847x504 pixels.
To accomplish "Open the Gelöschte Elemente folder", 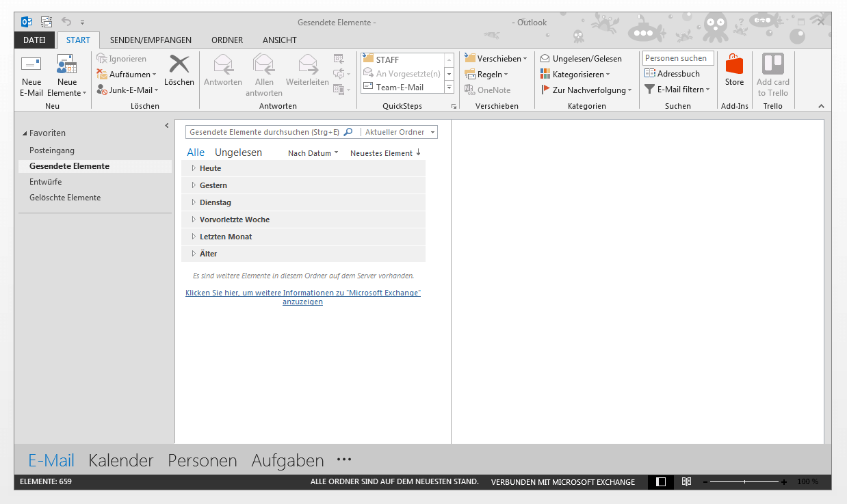I will click(65, 198).
